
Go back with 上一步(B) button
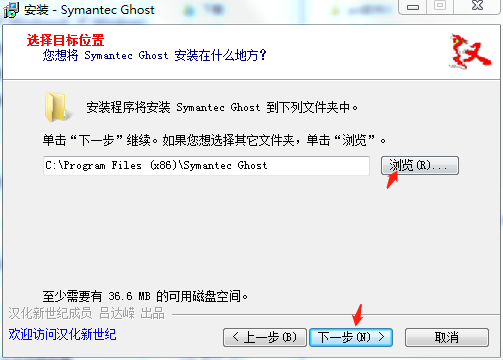(265, 337)
